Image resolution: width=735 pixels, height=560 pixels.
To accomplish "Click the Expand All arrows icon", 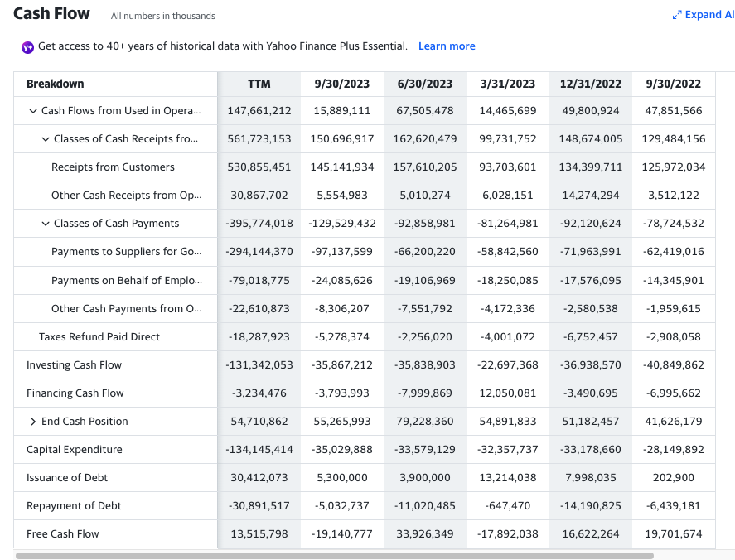I will (677, 15).
